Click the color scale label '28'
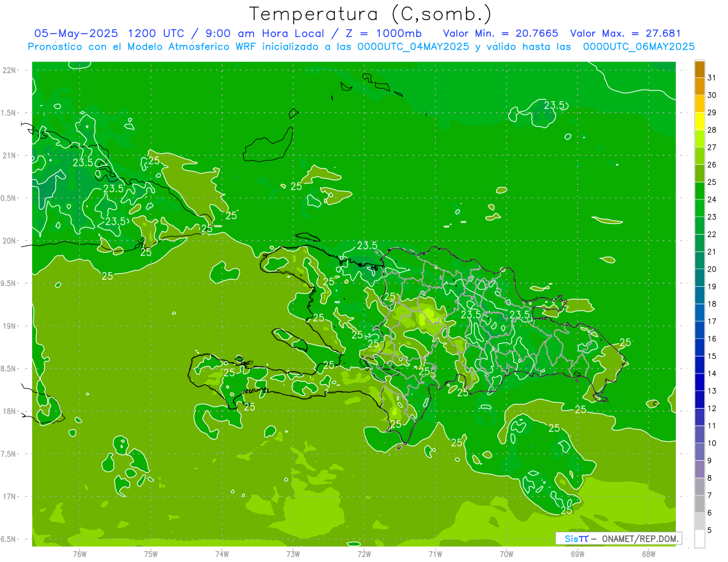The image size is (728, 562). (712, 130)
